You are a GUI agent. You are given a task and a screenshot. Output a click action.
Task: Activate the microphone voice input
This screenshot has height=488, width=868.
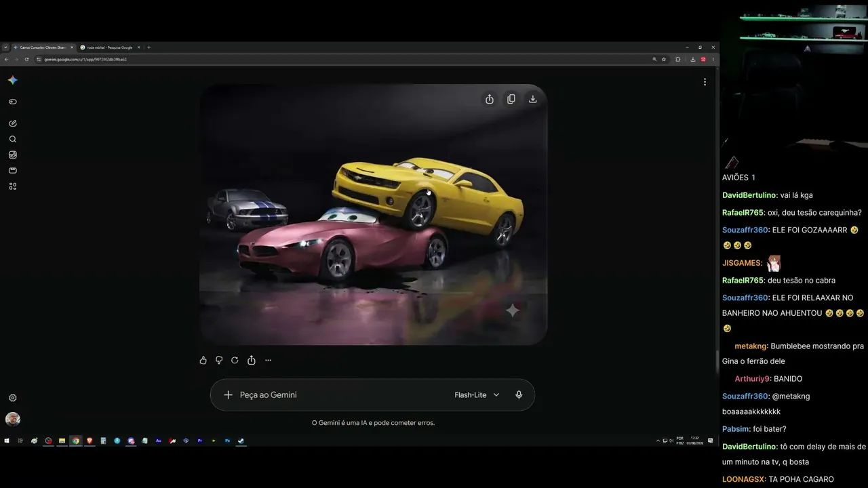pyautogui.click(x=519, y=394)
